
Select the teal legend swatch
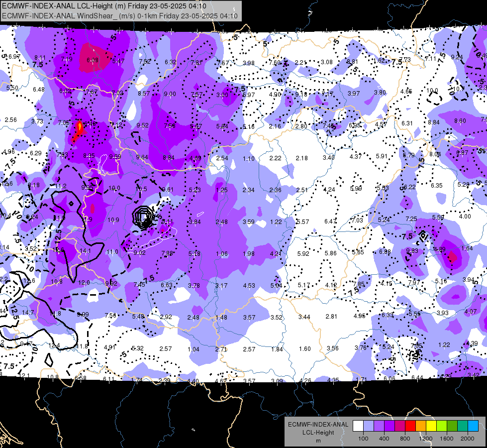tap(463, 426)
